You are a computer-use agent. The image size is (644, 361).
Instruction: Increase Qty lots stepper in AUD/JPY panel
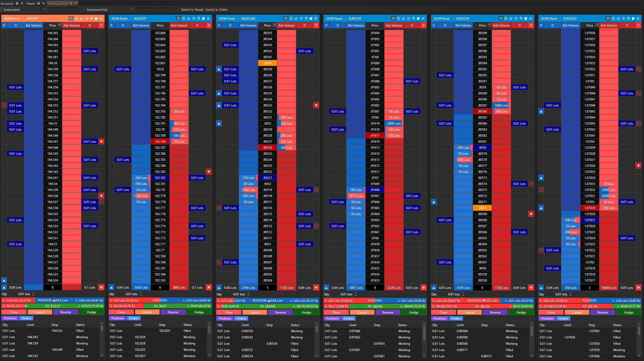pyautogui.click(x=141, y=293)
